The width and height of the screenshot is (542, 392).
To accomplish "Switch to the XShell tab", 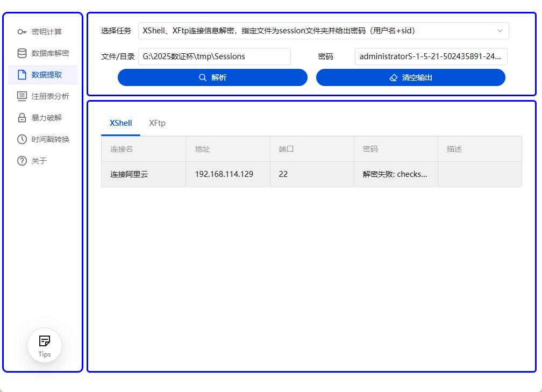I will tap(120, 124).
